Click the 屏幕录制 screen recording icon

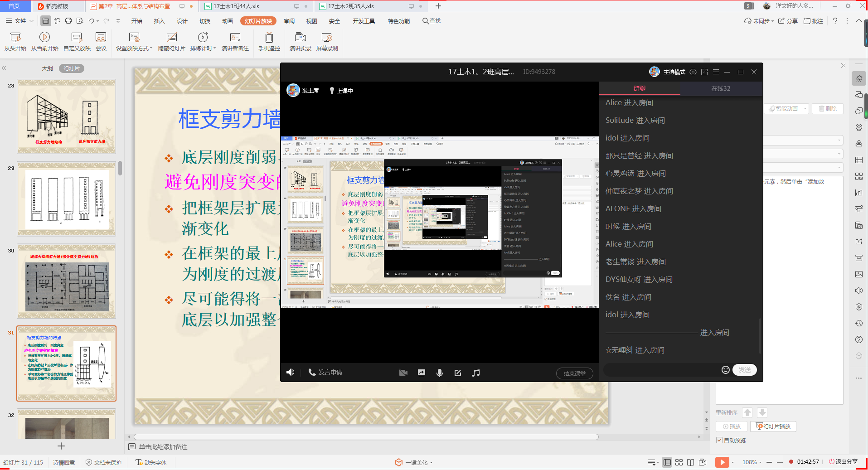coord(327,41)
